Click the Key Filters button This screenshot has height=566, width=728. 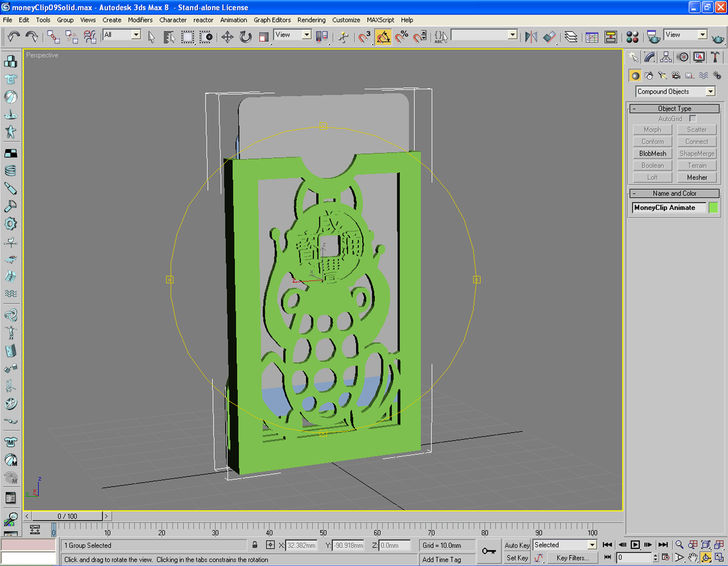[x=572, y=558]
